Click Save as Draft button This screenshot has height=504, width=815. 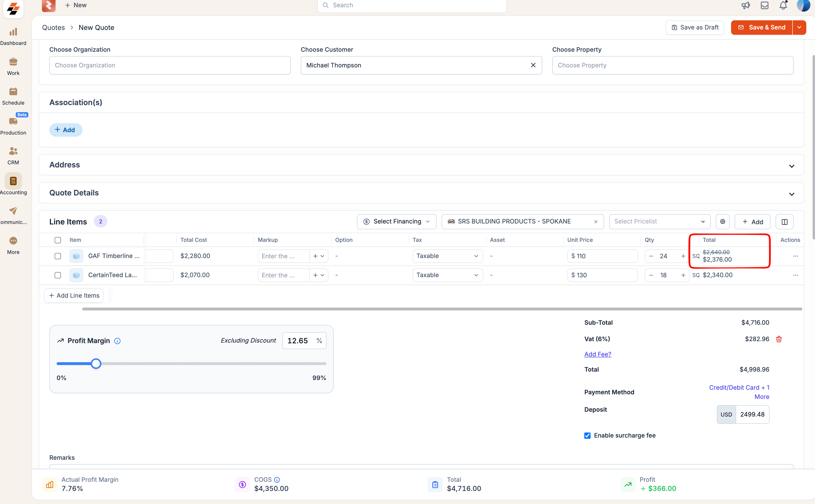coord(695,27)
